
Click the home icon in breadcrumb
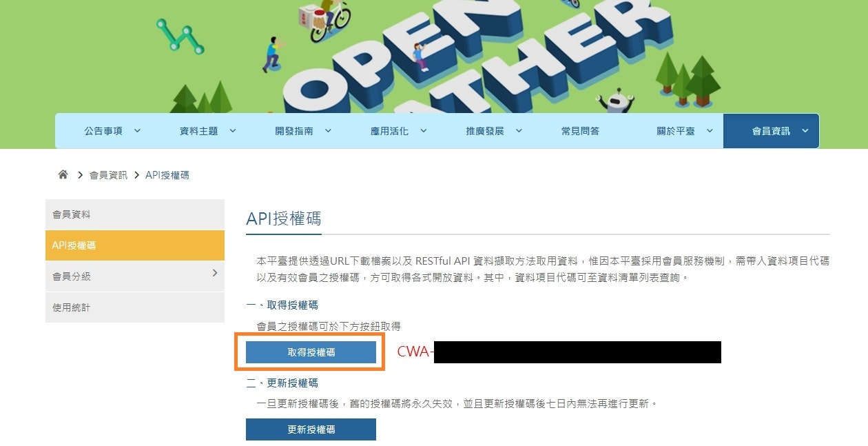tap(63, 175)
